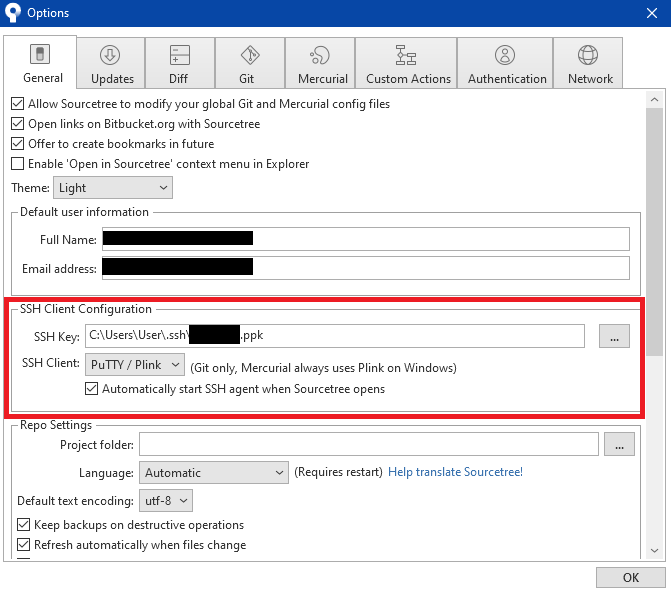
Task: Click the Project folder input field
Action: [369, 444]
